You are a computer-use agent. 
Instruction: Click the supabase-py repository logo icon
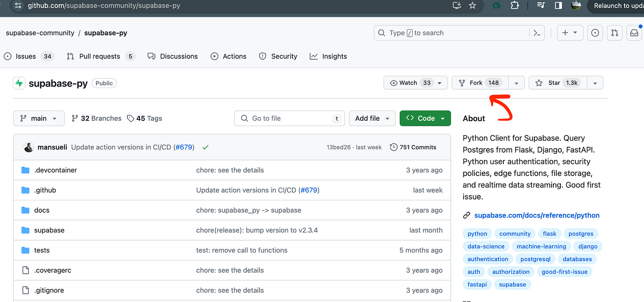point(19,83)
